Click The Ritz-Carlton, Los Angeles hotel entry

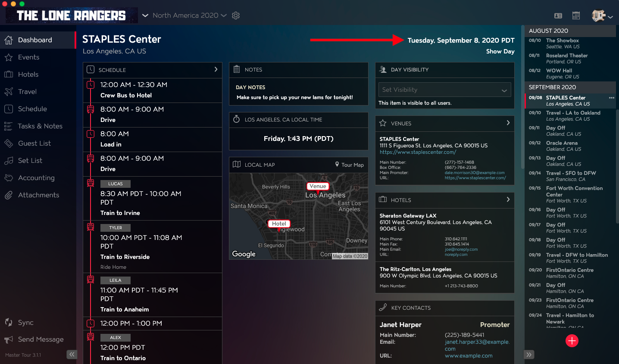pos(445,277)
